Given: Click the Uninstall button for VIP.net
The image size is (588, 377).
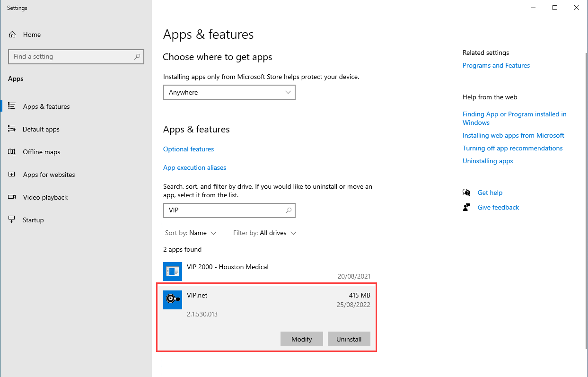Looking at the screenshot, I should click(349, 339).
